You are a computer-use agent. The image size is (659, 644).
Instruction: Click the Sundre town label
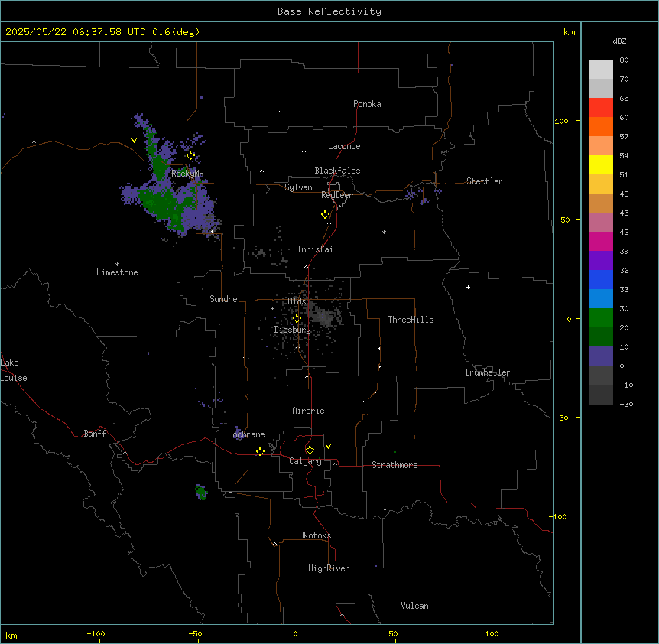[223, 299]
